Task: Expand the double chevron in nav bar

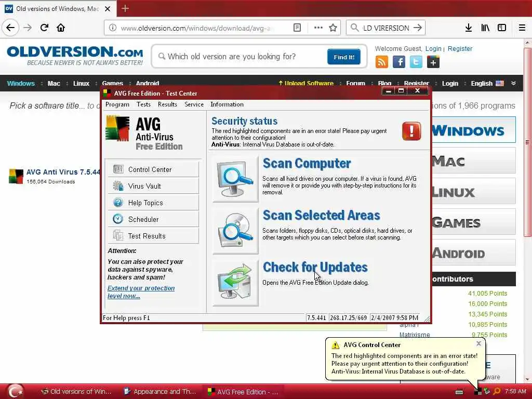Action: tap(513, 84)
